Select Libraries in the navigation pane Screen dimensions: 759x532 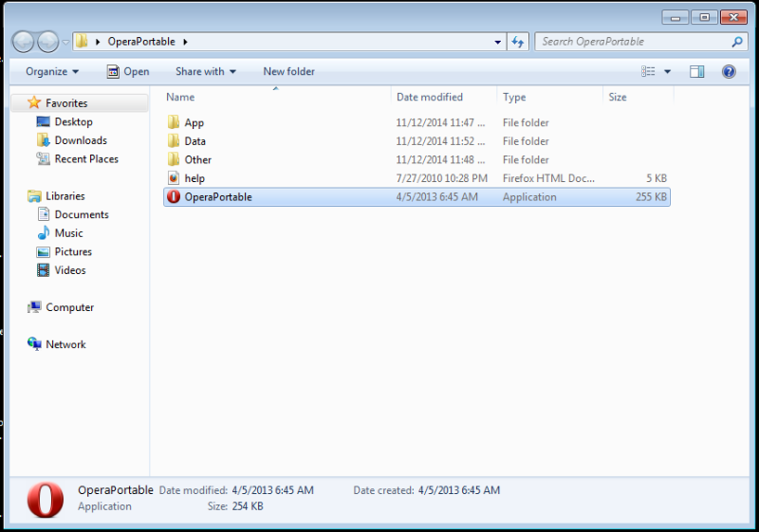pos(65,196)
